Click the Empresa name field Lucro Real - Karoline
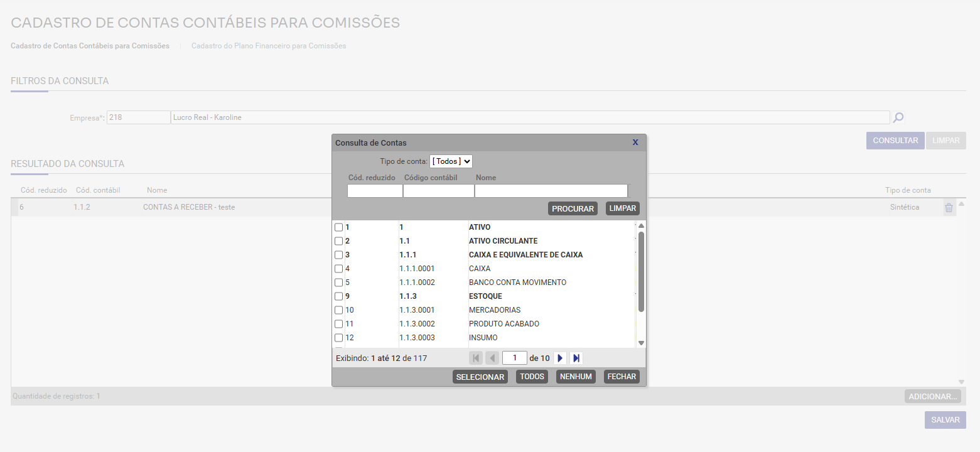The image size is (980, 452). point(530,117)
